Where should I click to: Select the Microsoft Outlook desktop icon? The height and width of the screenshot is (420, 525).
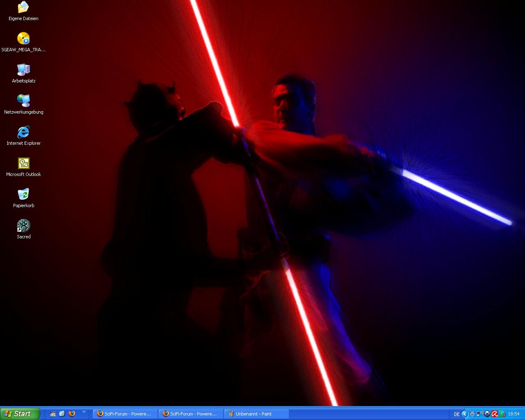click(23, 163)
